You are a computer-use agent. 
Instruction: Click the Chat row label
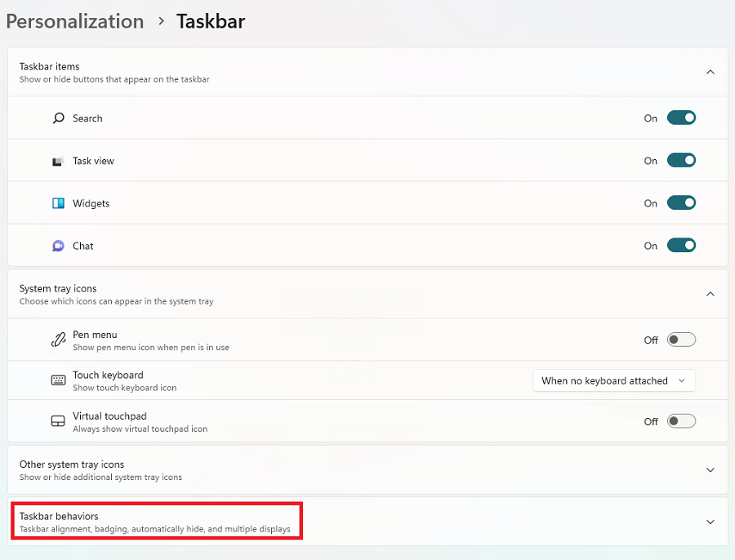tap(83, 246)
